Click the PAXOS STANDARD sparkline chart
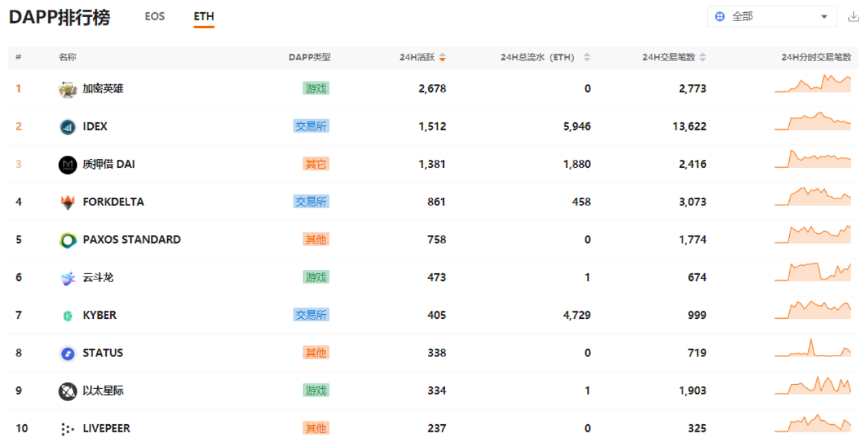Screen dimensions: 868x448 pyautogui.click(x=813, y=234)
